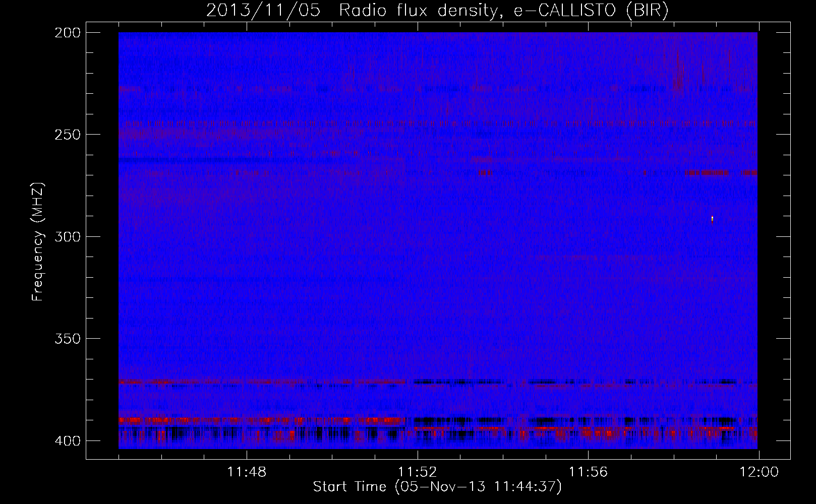Click the 'Start Time (05-Nov-13 11:44:37)' label
This screenshot has width=816, height=504.
click(437, 487)
